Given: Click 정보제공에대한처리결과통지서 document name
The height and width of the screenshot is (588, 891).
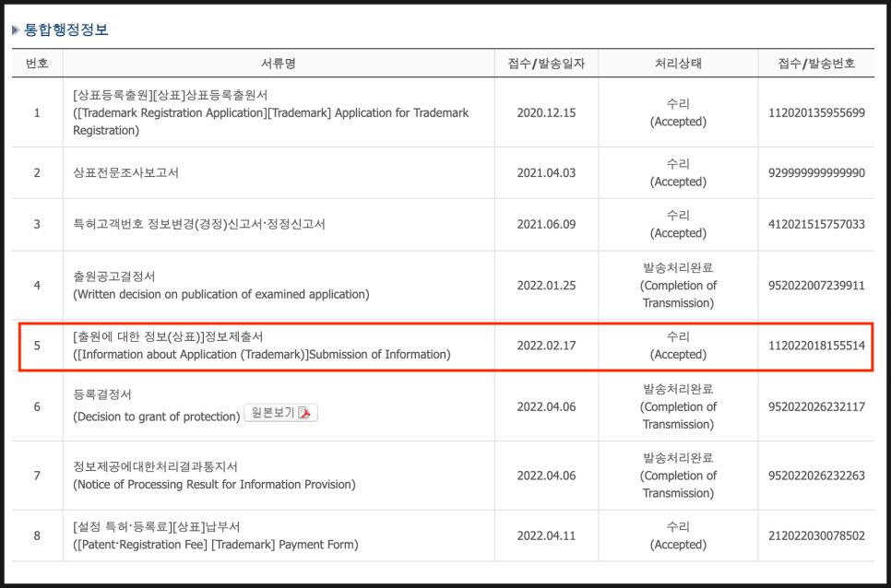Looking at the screenshot, I should 155,466.
